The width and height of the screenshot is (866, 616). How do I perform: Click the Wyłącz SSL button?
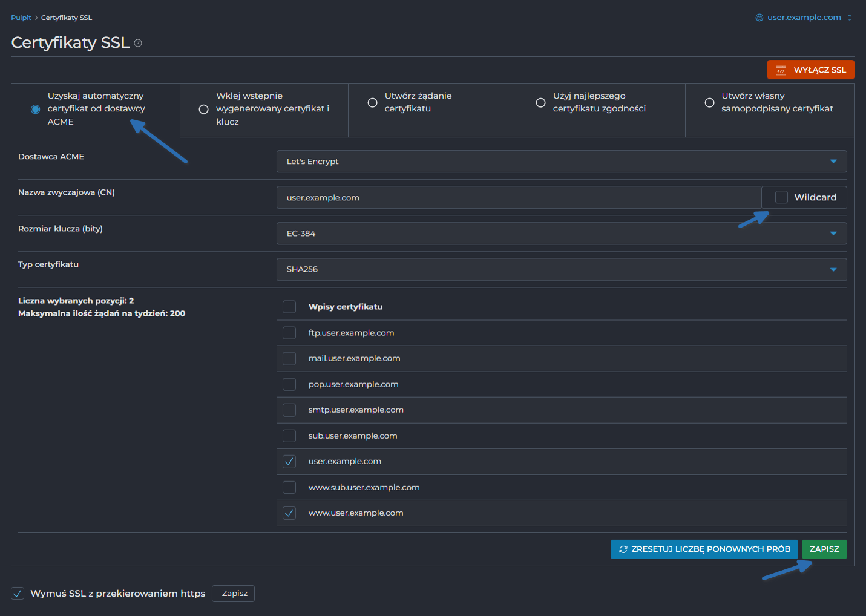[810, 70]
